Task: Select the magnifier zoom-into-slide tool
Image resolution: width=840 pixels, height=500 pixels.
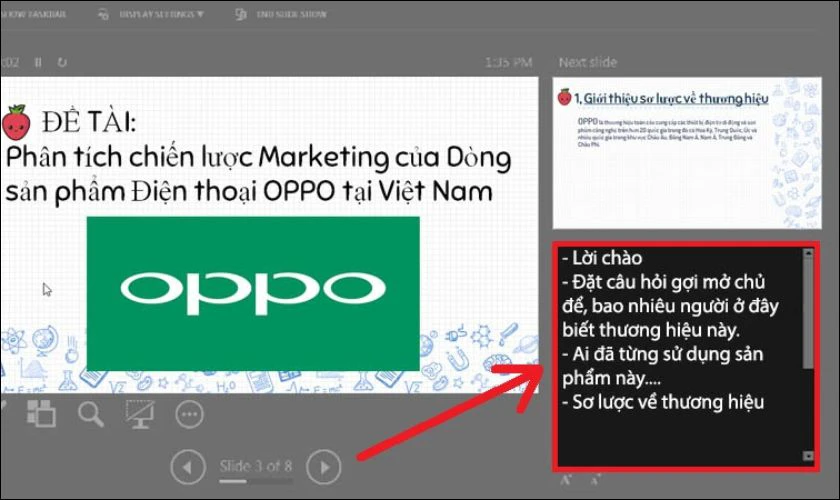Action: pos(91,414)
